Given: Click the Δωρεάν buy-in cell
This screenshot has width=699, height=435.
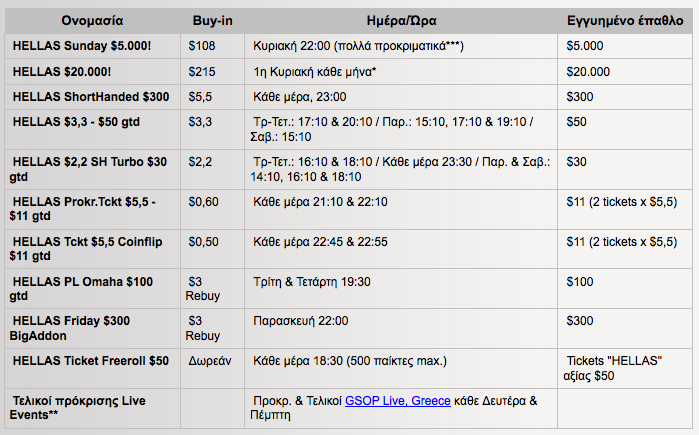Looking at the screenshot, I should tap(211, 360).
